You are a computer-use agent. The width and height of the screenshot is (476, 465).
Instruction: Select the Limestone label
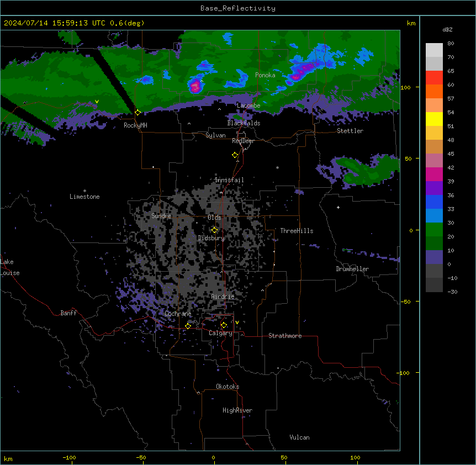click(x=84, y=197)
